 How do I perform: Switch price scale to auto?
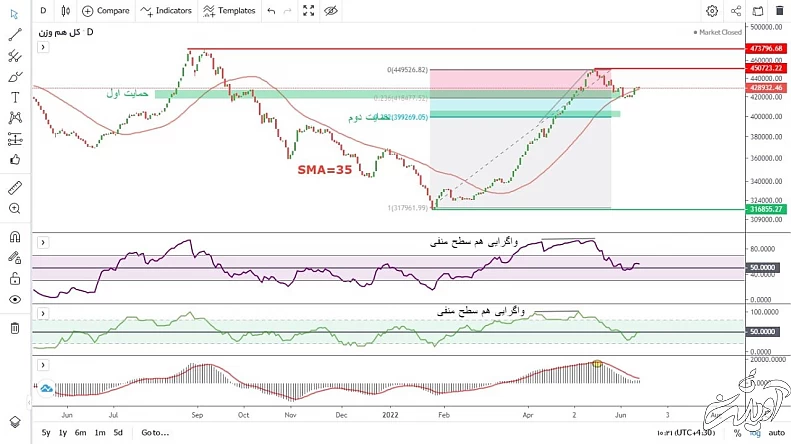[776, 433]
